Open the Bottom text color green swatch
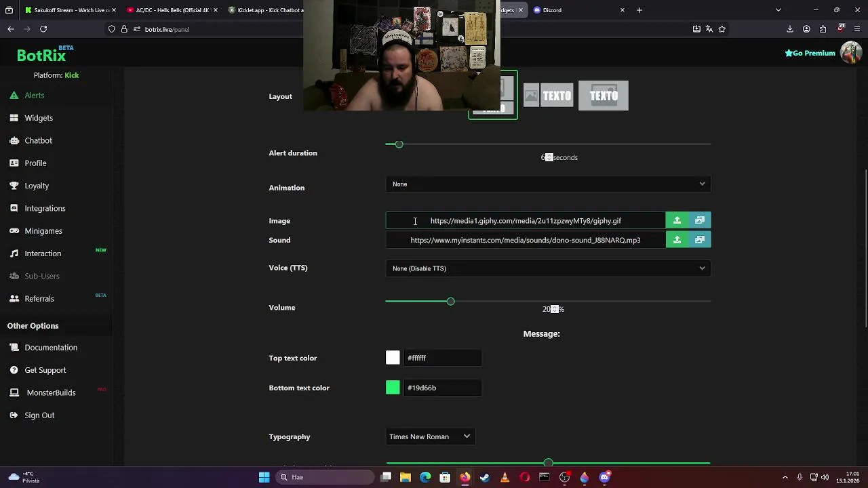The image size is (868, 488). pyautogui.click(x=393, y=388)
